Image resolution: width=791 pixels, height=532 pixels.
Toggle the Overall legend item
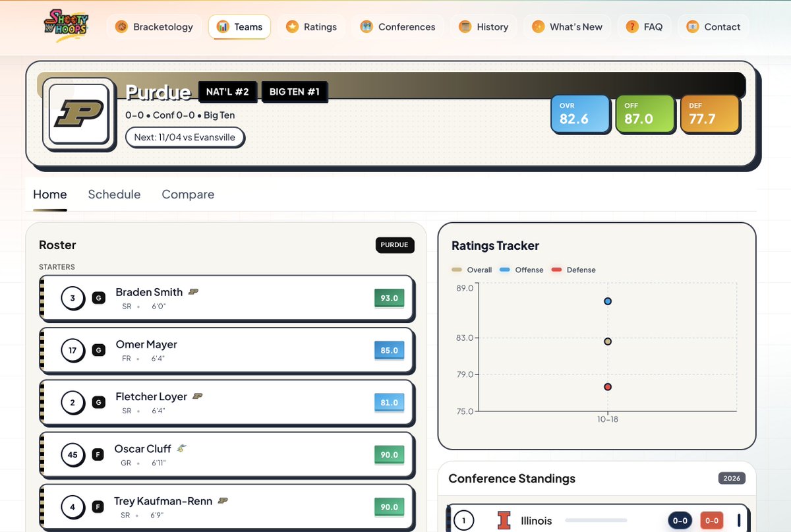click(x=472, y=270)
